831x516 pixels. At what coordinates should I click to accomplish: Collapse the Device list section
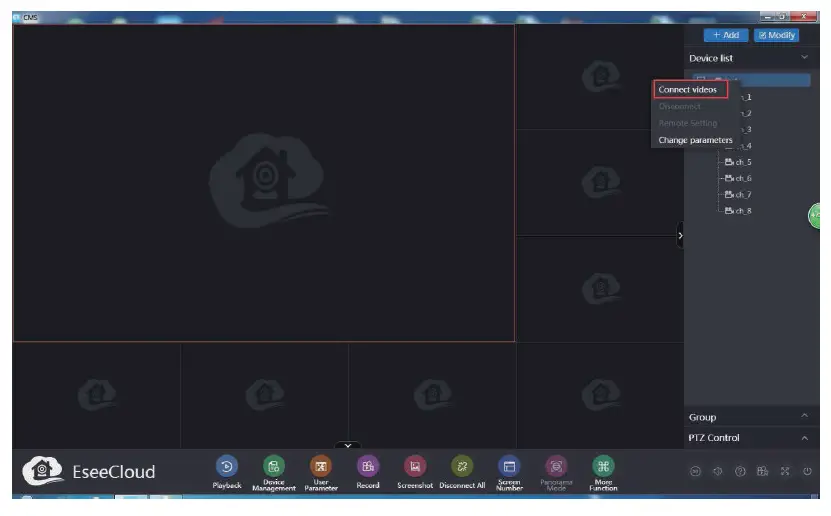point(805,57)
